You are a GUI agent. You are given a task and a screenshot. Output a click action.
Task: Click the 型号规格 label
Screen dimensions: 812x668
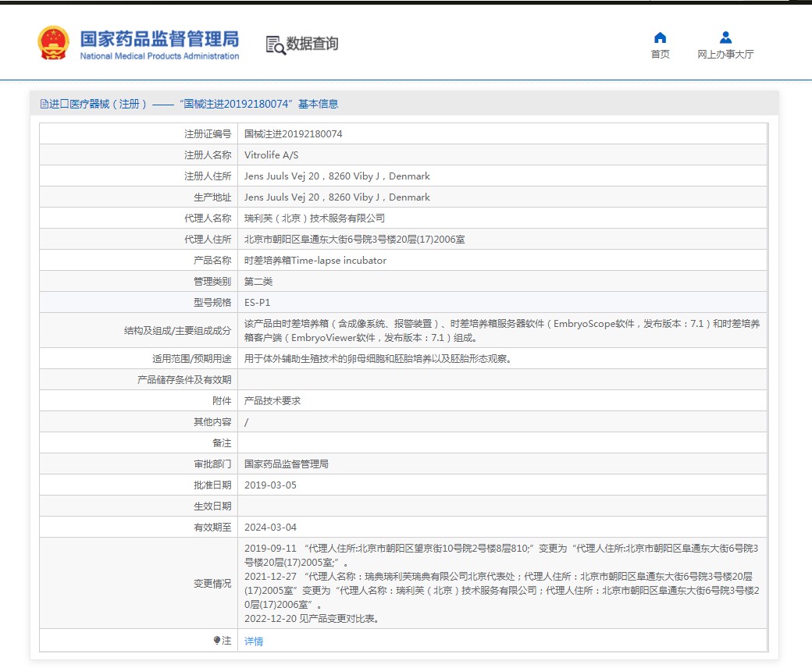[x=212, y=303]
